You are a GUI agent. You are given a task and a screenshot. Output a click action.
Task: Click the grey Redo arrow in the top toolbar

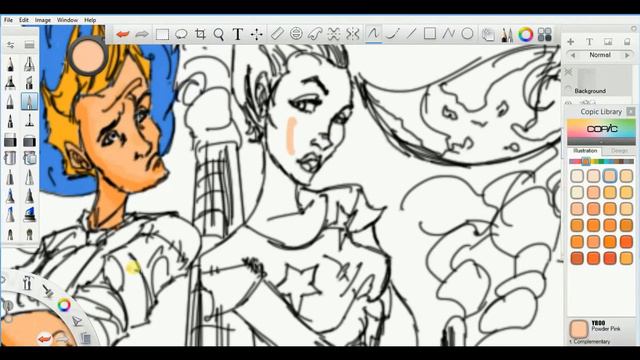142,34
